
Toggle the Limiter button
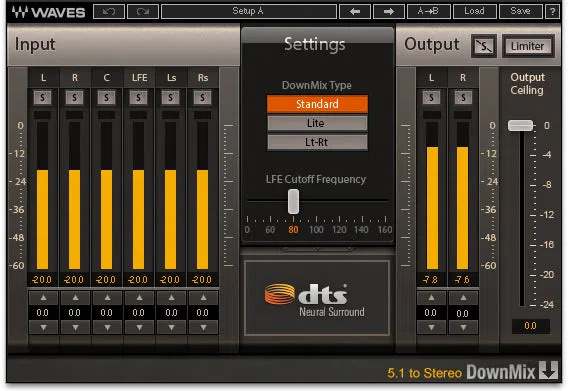coord(528,46)
